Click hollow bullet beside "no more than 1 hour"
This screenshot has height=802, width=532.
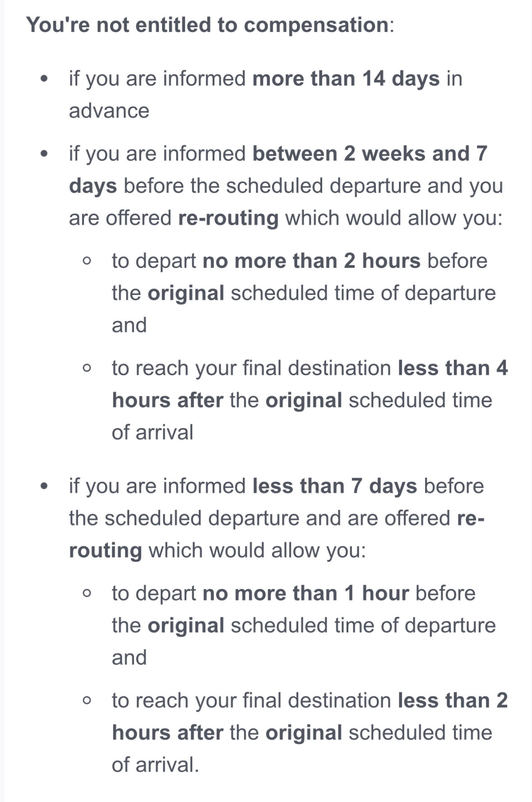tap(87, 593)
